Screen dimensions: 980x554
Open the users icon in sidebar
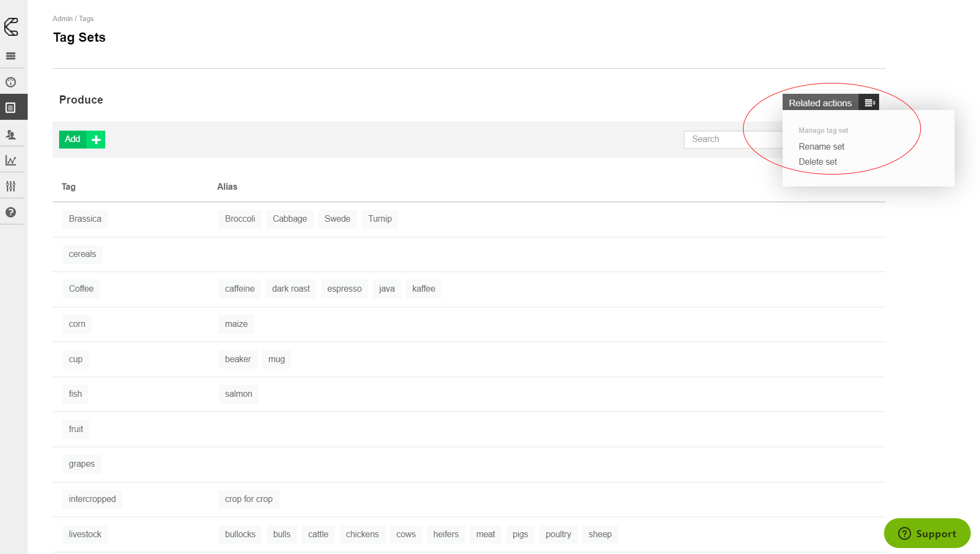[x=11, y=134]
